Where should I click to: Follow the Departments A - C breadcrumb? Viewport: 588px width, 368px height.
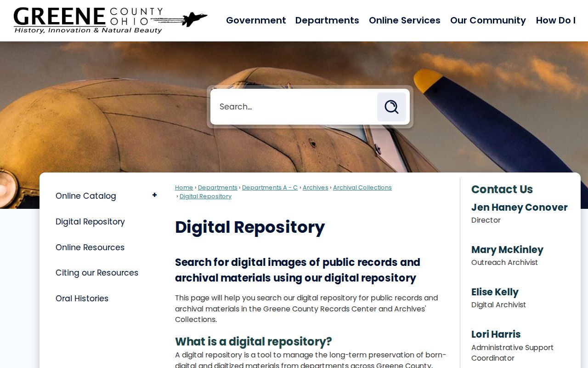click(270, 188)
